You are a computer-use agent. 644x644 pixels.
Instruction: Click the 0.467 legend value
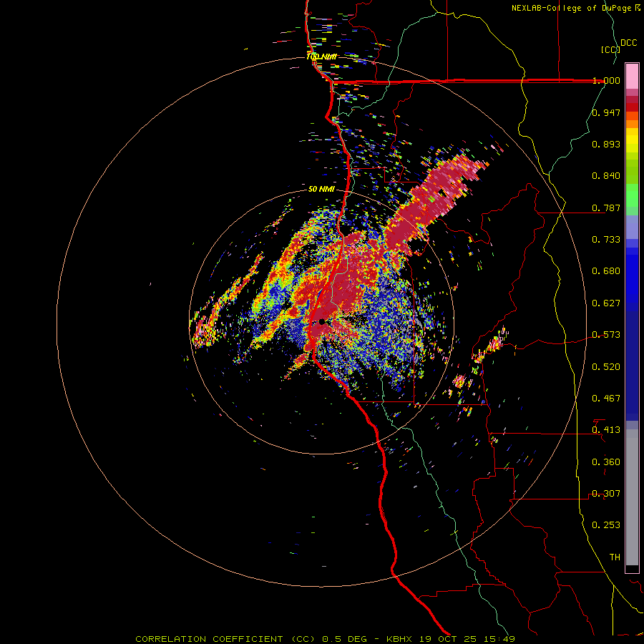pos(606,399)
